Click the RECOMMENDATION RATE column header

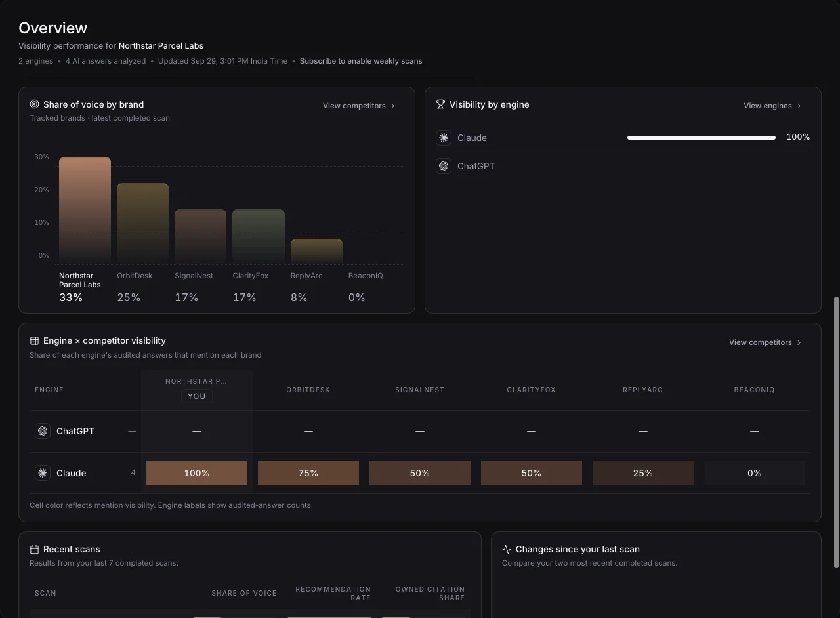click(x=333, y=594)
